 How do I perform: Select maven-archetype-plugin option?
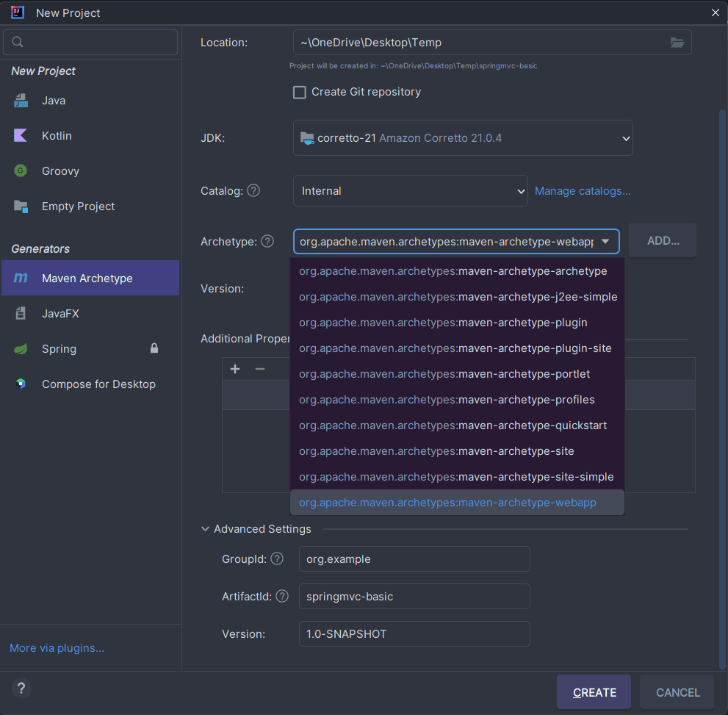point(457,323)
